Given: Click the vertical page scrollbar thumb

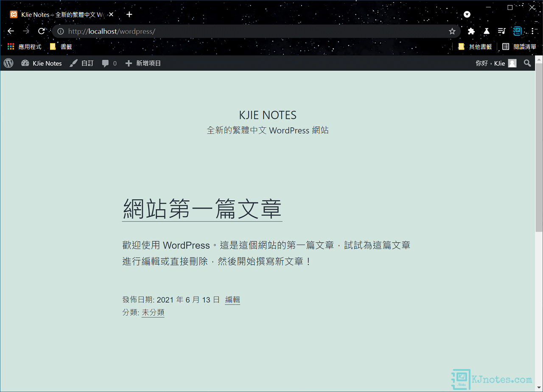Looking at the screenshot, I should (x=539, y=148).
